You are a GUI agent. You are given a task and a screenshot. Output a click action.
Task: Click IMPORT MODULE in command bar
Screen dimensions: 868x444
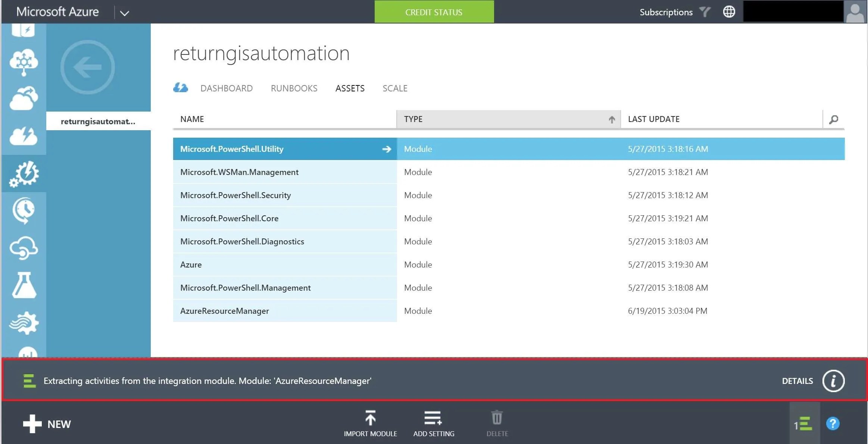coord(370,424)
